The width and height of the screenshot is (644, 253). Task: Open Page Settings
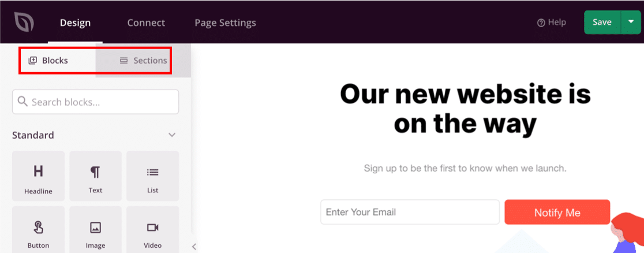click(x=225, y=23)
